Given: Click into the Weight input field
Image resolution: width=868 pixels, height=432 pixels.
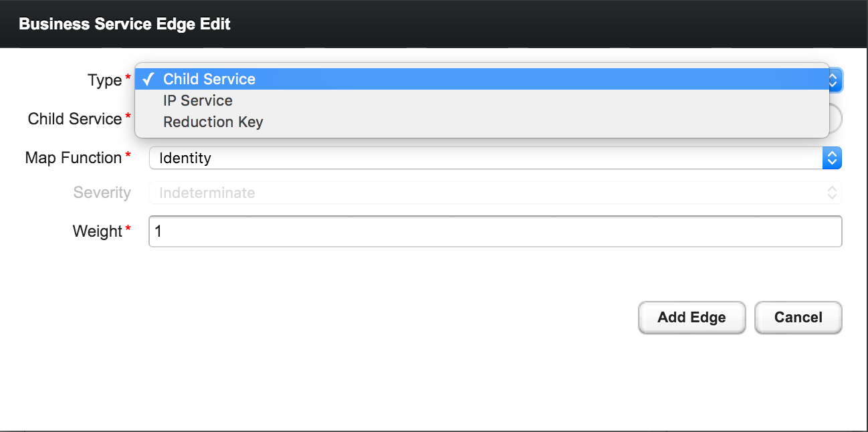Looking at the screenshot, I should tap(495, 231).
